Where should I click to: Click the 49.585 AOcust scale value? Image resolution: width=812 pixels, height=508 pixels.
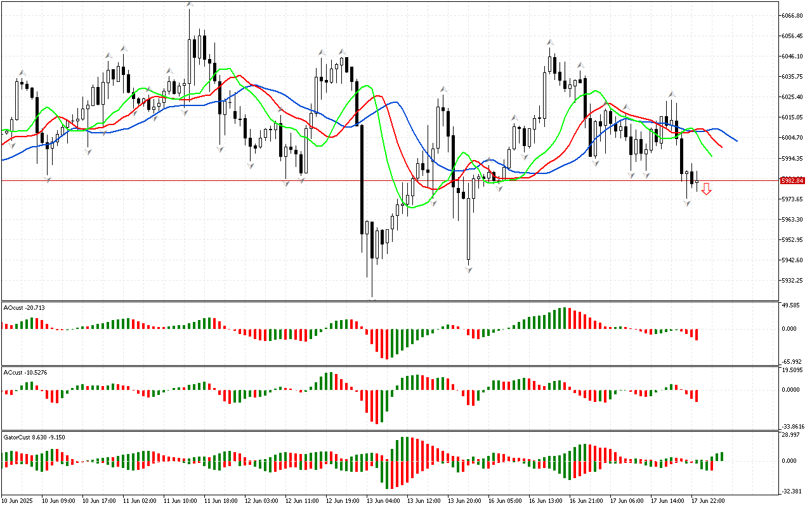(790, 305)
